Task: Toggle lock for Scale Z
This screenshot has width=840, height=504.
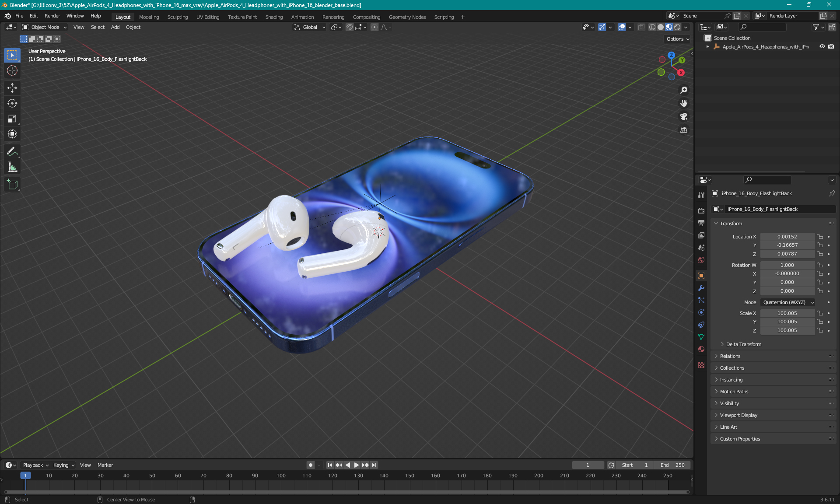Action: click(x=820, y=330)
